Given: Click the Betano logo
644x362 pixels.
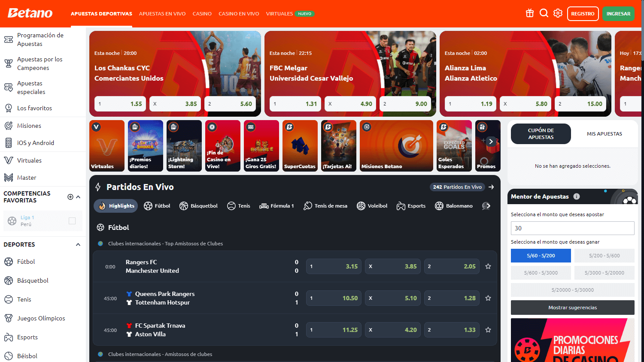Looking at the screenshot, I should click(30, 13).
